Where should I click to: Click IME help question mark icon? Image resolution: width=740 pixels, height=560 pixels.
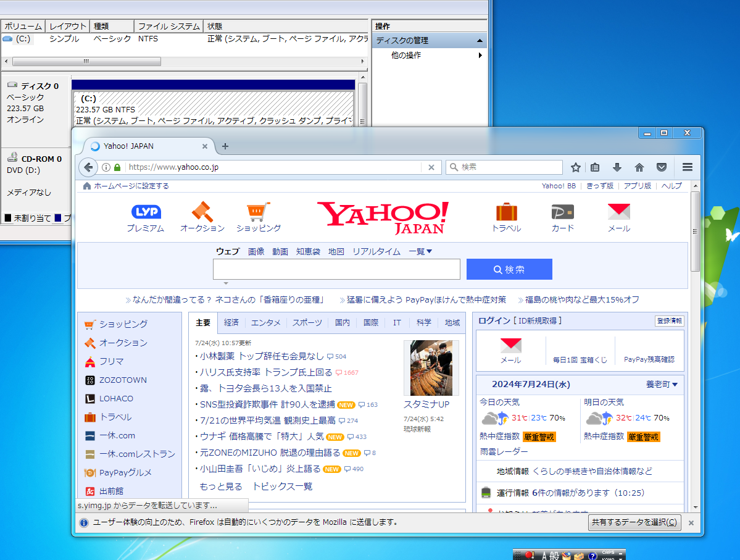point(592,556)
